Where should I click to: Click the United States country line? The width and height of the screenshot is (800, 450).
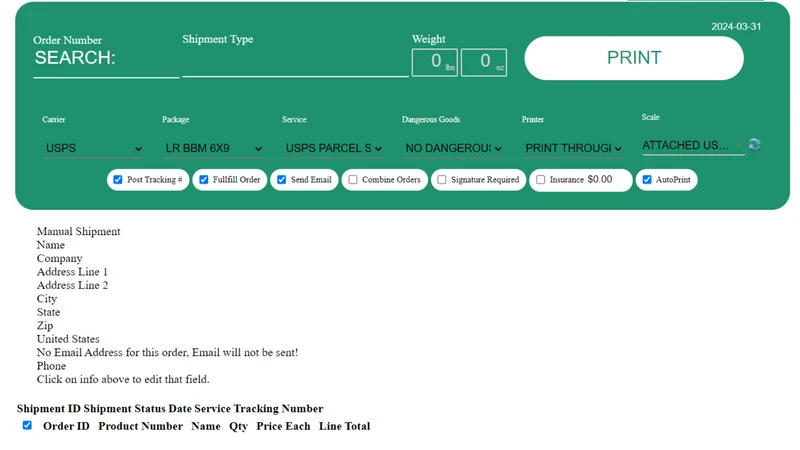[x=68, y=339]
